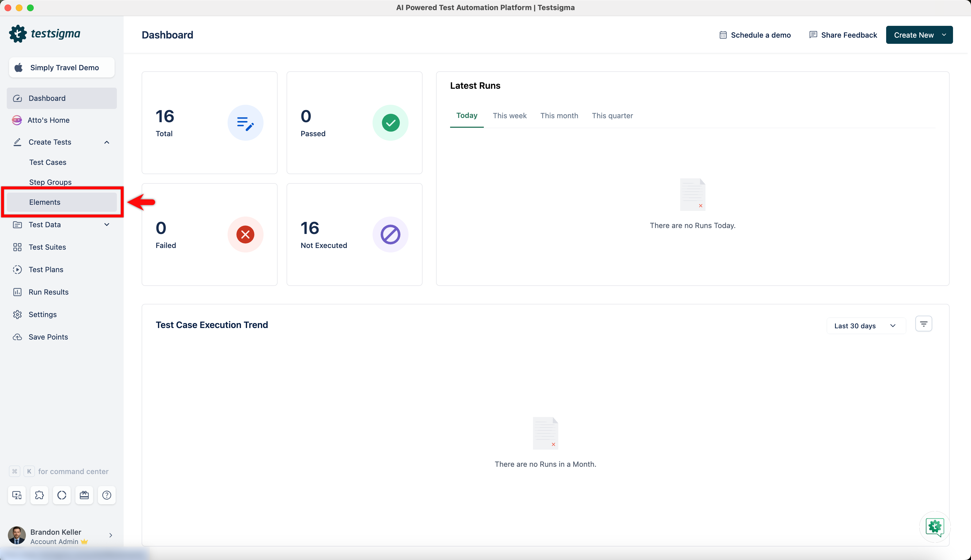Image resolution: width=971 pixels, height=560 pixels.
Task: Collapse the Create Tests section
Action: 106,142
